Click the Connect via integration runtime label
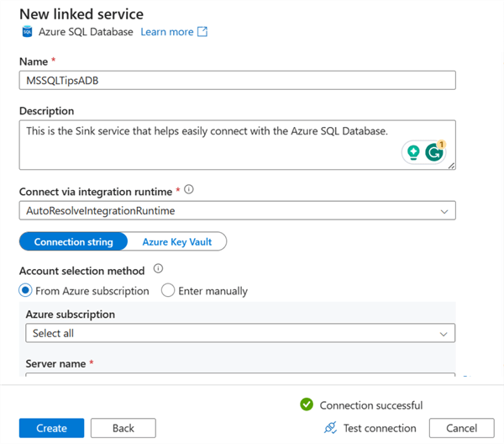The width and height of the screenshot is (504, 444). click(96, 192)
